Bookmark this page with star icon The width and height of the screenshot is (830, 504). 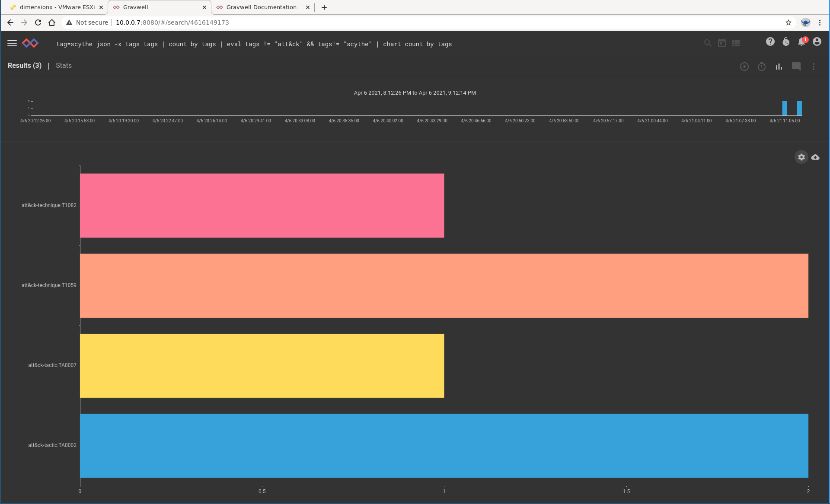tap(788, 22)
